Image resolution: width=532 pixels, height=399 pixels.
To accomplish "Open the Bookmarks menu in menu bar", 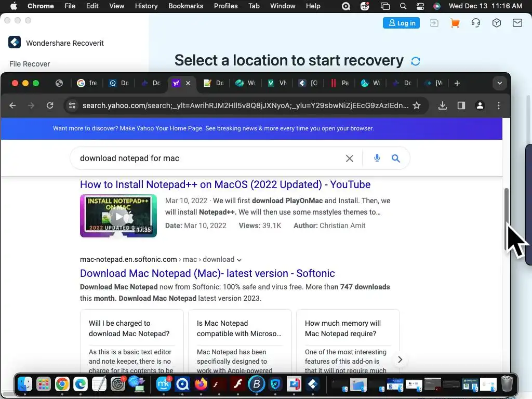I will (185, 6).
